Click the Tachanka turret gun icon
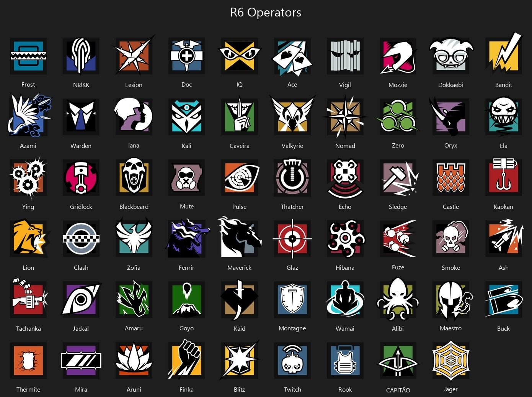The image size is (532, 397). pyautogui.click(x=29, y=298)
